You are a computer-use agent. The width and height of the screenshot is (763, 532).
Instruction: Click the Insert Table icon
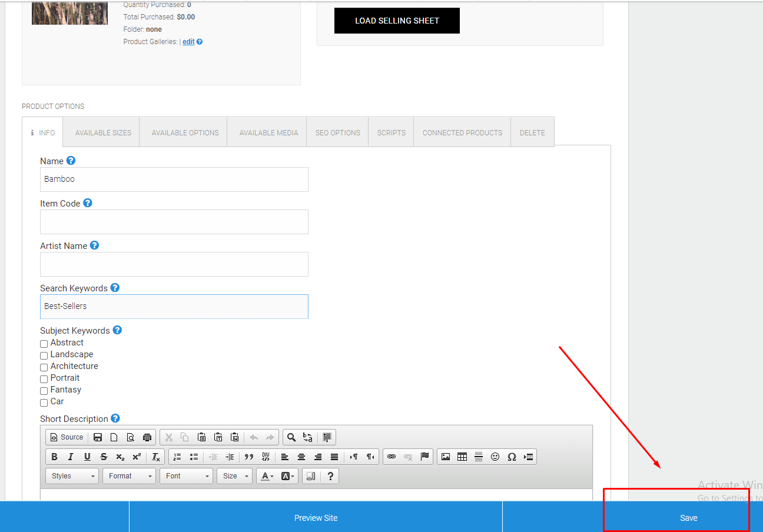(x=462, y=457)
